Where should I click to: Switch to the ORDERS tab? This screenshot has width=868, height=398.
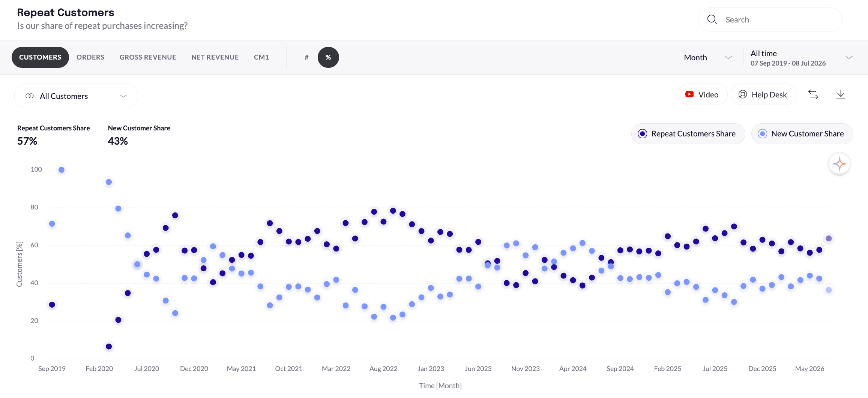coord(90,57)
